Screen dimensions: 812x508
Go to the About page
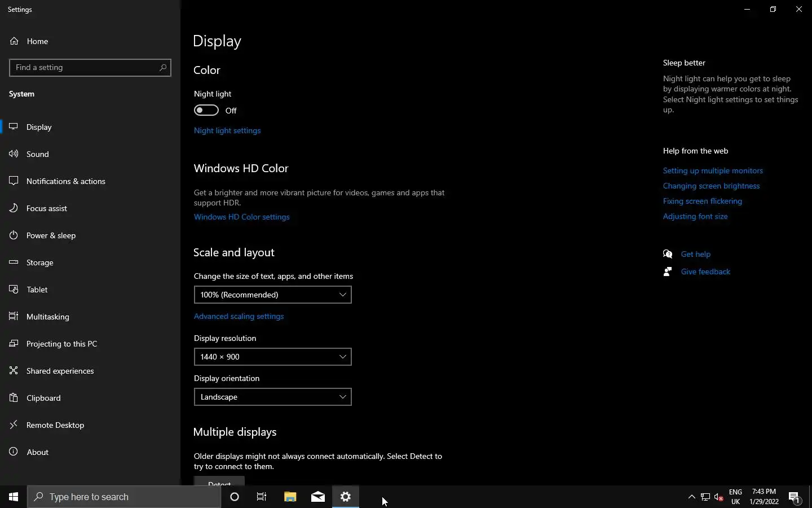[x=90, y=452]
